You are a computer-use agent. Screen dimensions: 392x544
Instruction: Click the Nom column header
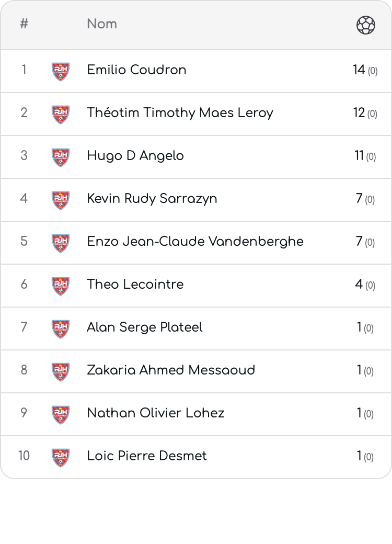coord(102,24)
